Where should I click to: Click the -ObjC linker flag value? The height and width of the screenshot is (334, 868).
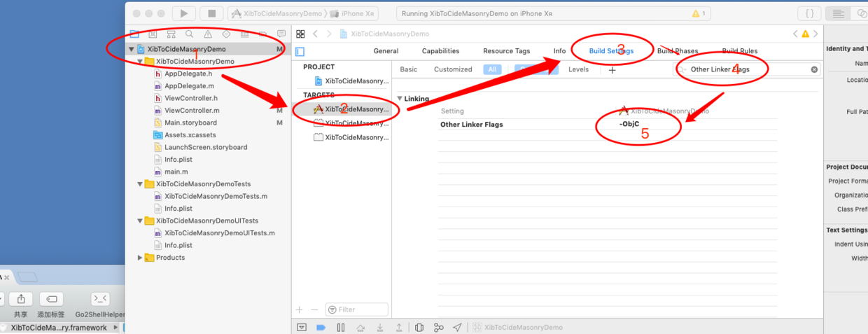629,124
